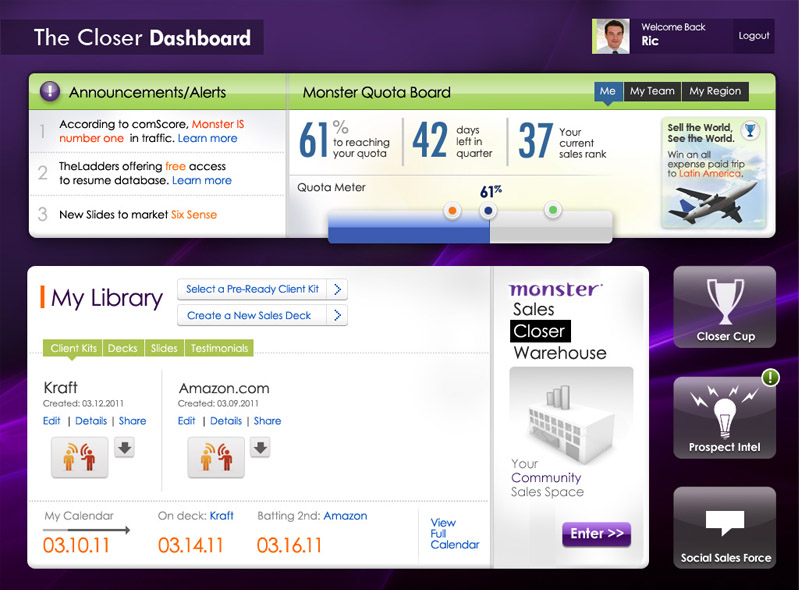Open the Batting 2nd Amazon link
This screenshot has width=799, height=590.
pos(345,516)
